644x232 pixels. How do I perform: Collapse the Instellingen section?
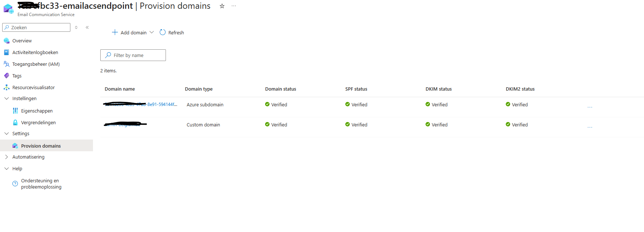pyautogui.click(x=7, y=98)
